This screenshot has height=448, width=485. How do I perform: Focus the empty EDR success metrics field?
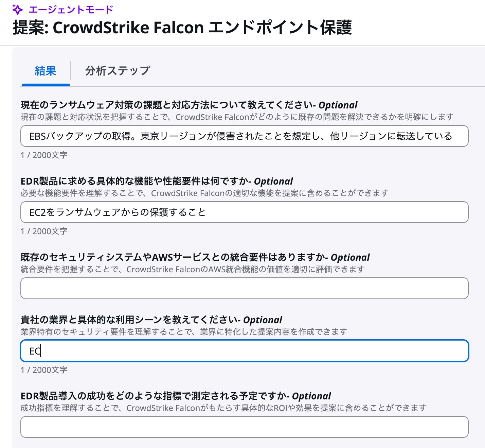(244, 427)
